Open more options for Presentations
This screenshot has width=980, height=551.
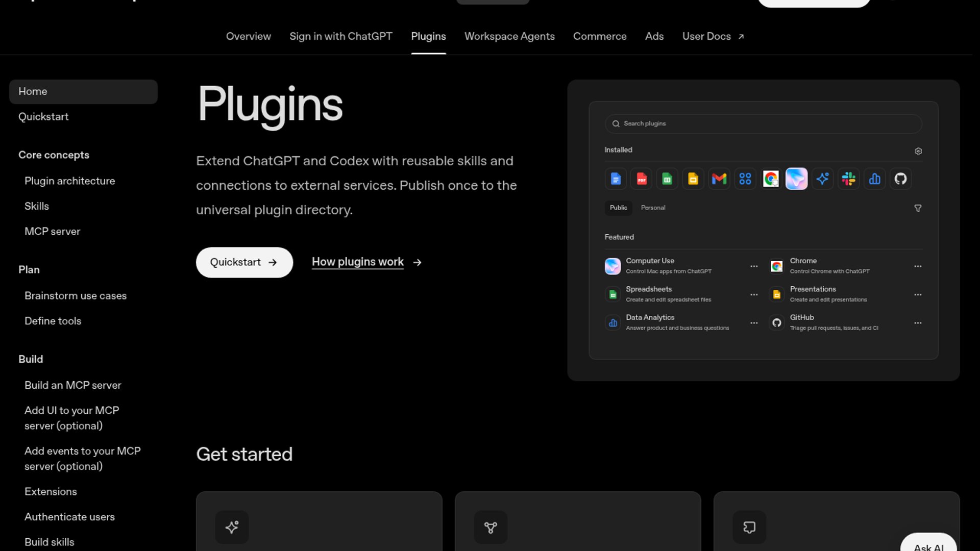pyautogui.click(x=918, y=295)
